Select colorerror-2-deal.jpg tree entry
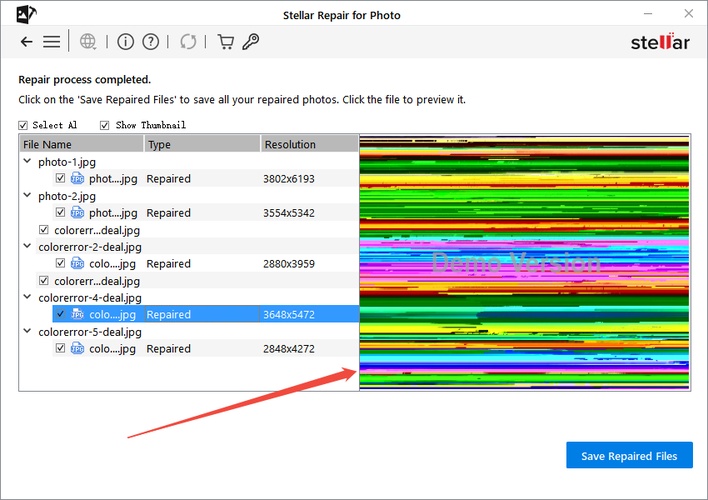The width and height of the screenshot is (708, 500). (x=90, y=247)
